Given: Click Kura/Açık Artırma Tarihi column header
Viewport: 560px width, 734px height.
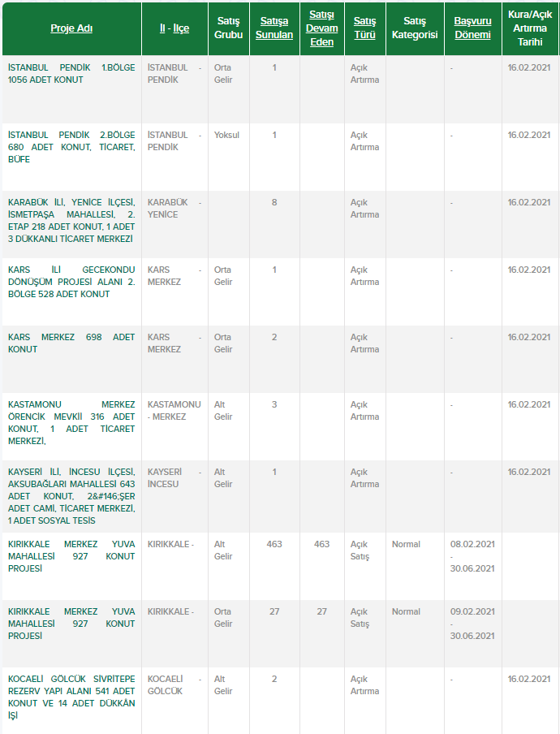Looking at the screenshot, I should click(529, 28).
